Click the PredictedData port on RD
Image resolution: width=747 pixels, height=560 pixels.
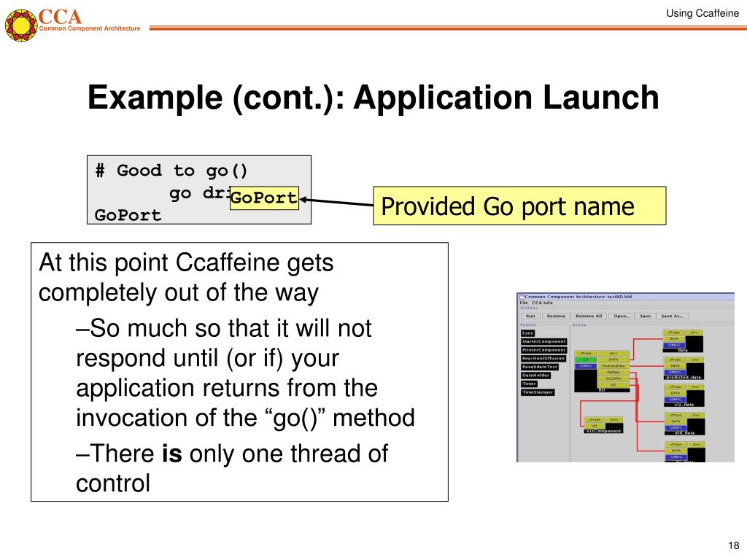(x=614, y=366)
